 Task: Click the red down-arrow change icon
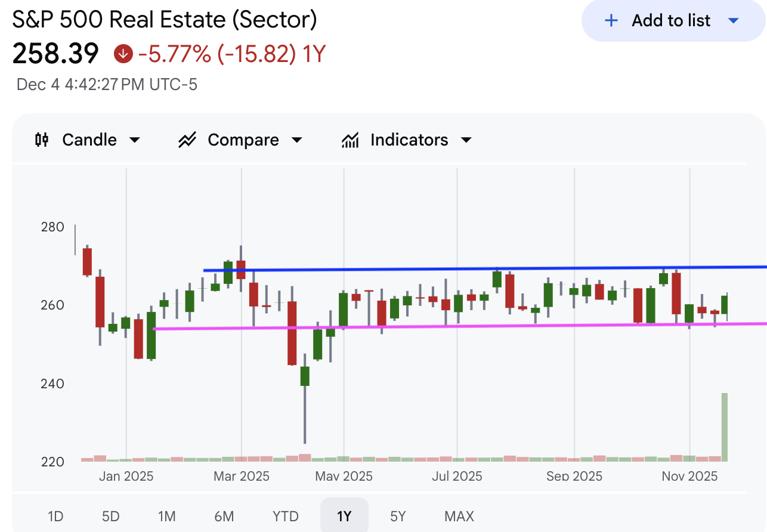(123, 54)
